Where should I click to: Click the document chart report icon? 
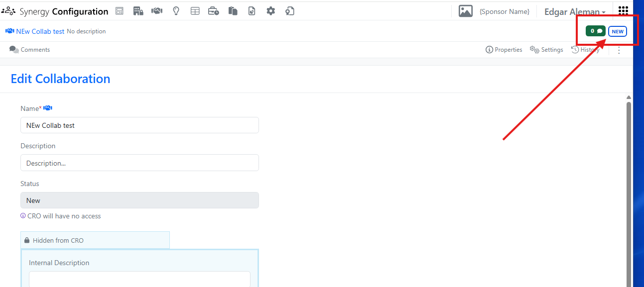pos(252,11)
